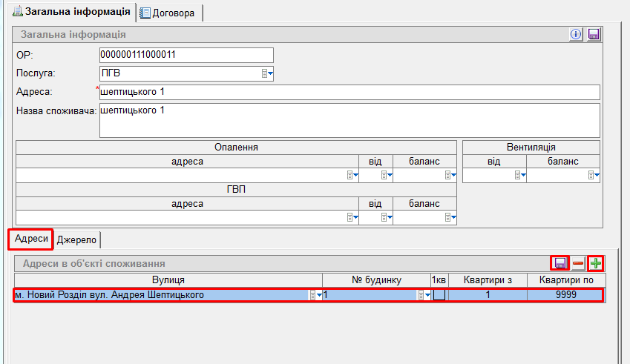Viewport: 630px width, 364px height.
Task: Select the Адреси tab
Action: click(31, 239)
